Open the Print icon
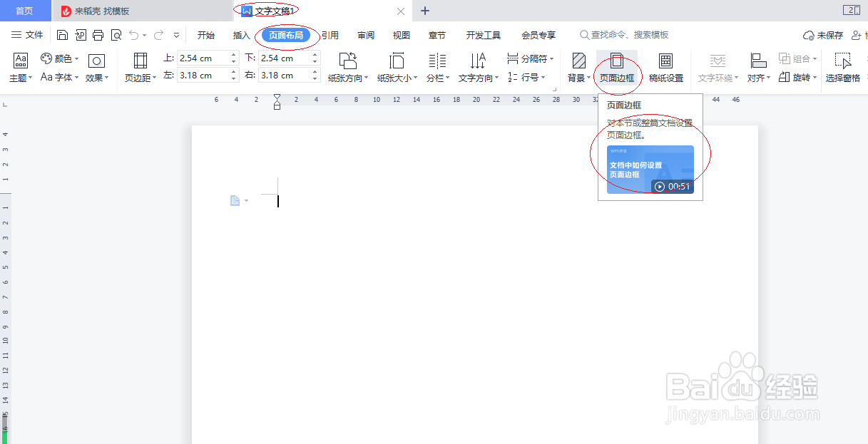Image resolution: width=868 pixels, height=444 pixels. pos(97,34)
